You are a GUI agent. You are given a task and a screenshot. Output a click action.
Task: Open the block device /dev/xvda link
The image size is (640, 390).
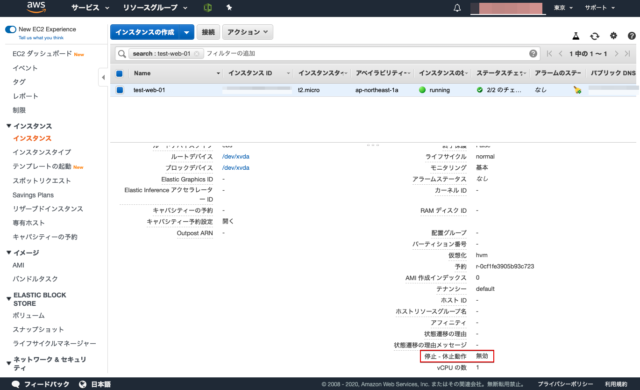pyautogui.click(x=236, y=168)
